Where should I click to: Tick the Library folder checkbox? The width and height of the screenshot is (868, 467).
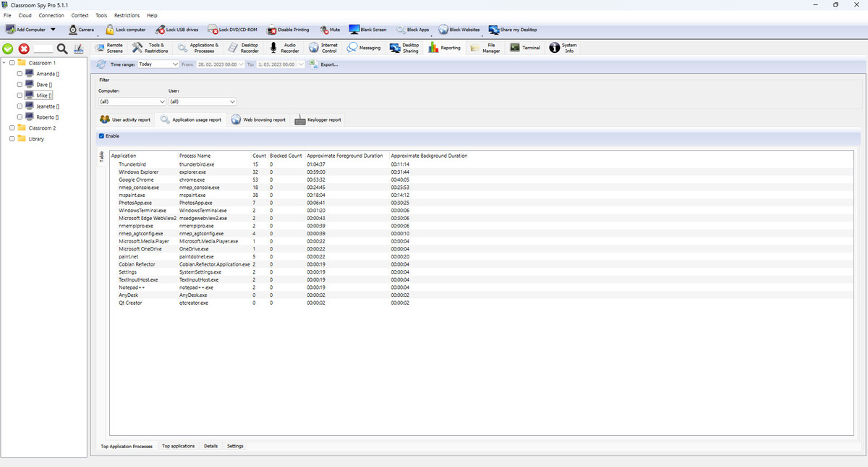(x=12, y=139)
